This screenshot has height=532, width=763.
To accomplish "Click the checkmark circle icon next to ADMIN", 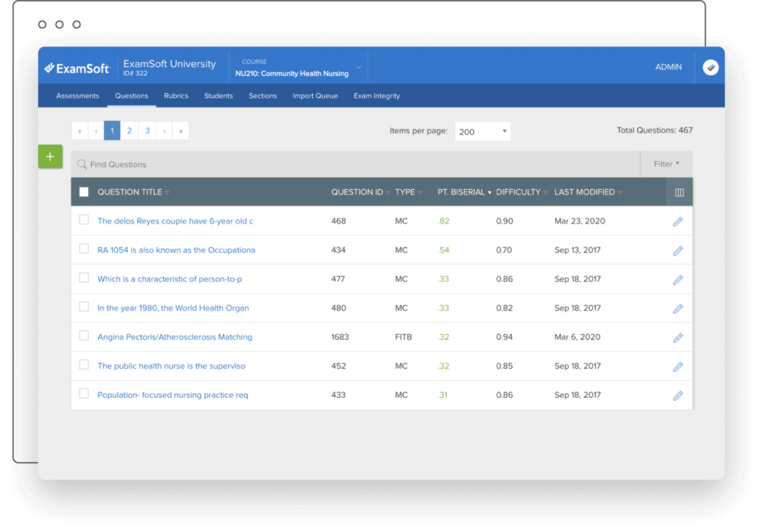I will coord(710,66).
